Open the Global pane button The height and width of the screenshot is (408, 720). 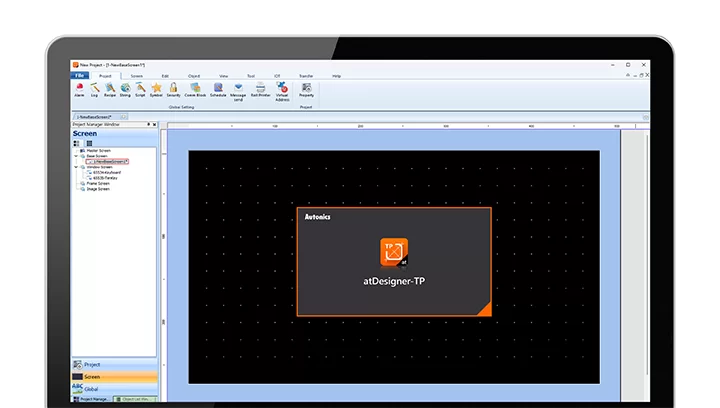(114, 389)
